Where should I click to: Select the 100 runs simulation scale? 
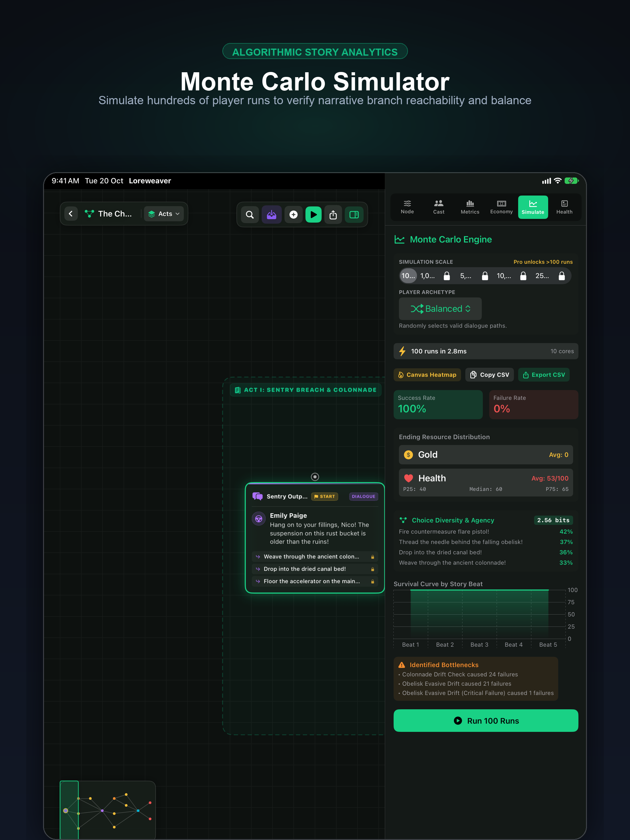408,276
